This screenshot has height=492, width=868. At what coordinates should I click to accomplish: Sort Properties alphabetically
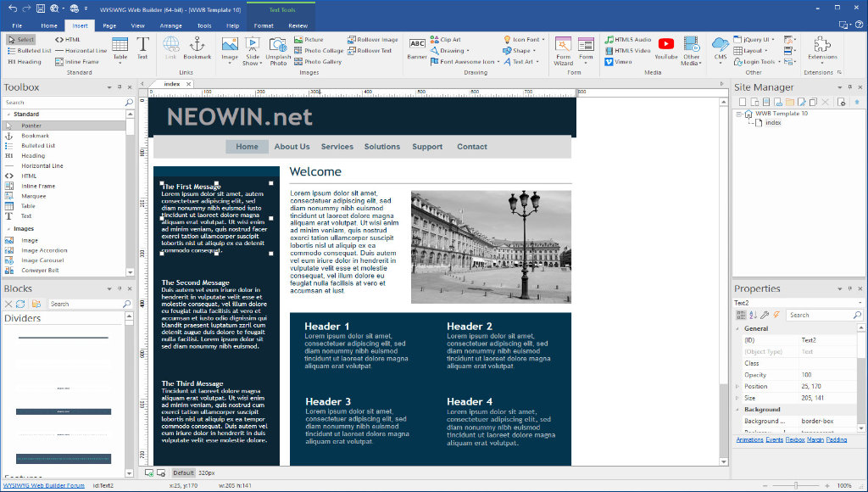pos(753,315)
